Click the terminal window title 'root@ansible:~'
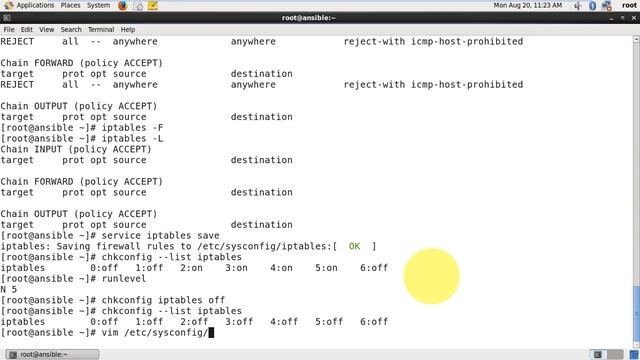640x360 pixels. click(309, 18)
